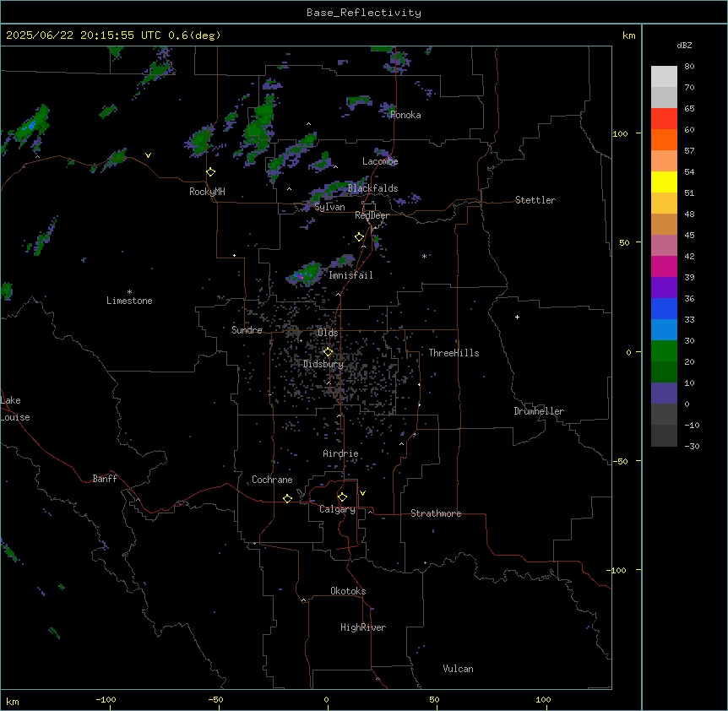This screenshot has height=711, width=728.
Task: Click the km unit label at bottom left
Action: coord(13,701)
